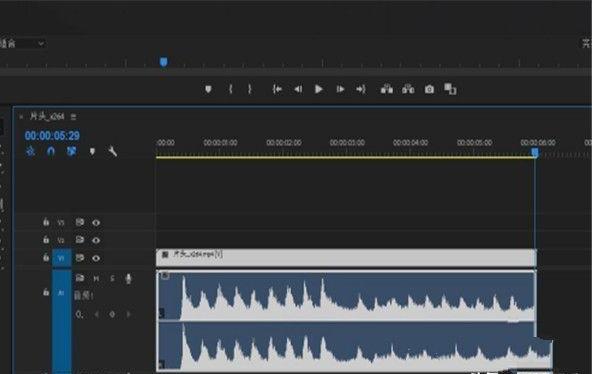Solo audio track A1 with S button
Viewport: 592px width, 374px height.
(x=112, y=279)
